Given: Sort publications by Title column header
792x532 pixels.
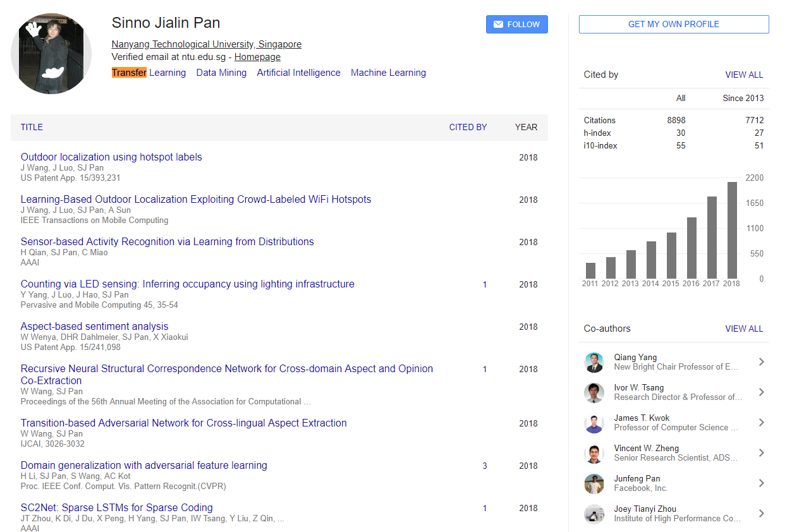Looking at the screenshot, I should click(32, 127).
